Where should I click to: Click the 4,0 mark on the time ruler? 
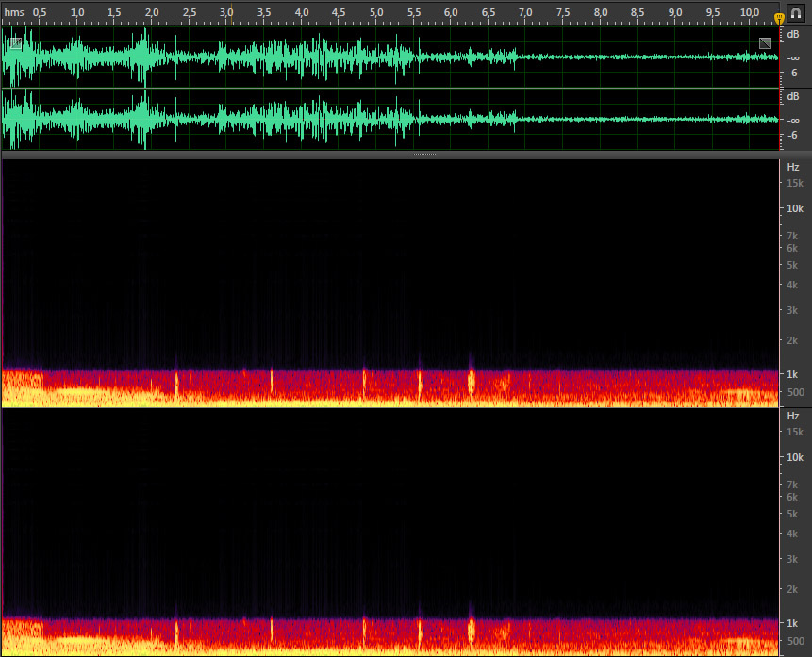coord(302,12)
